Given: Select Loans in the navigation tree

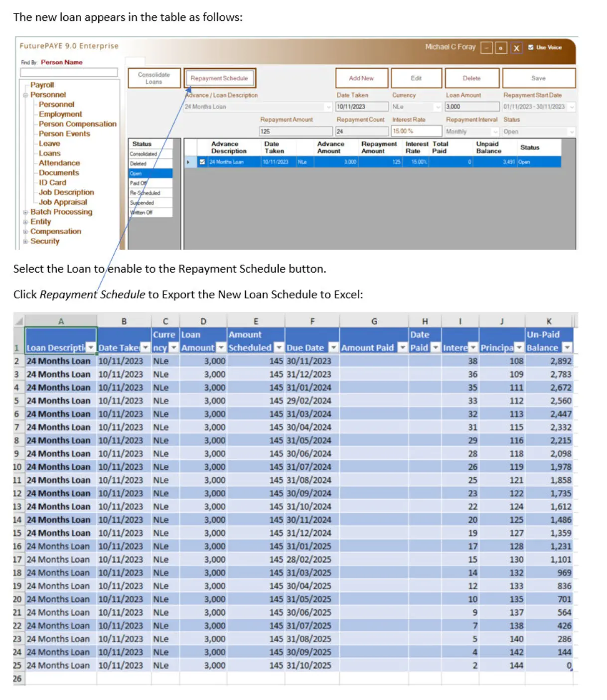Looking at the screenshot, I should click(49, 153).
